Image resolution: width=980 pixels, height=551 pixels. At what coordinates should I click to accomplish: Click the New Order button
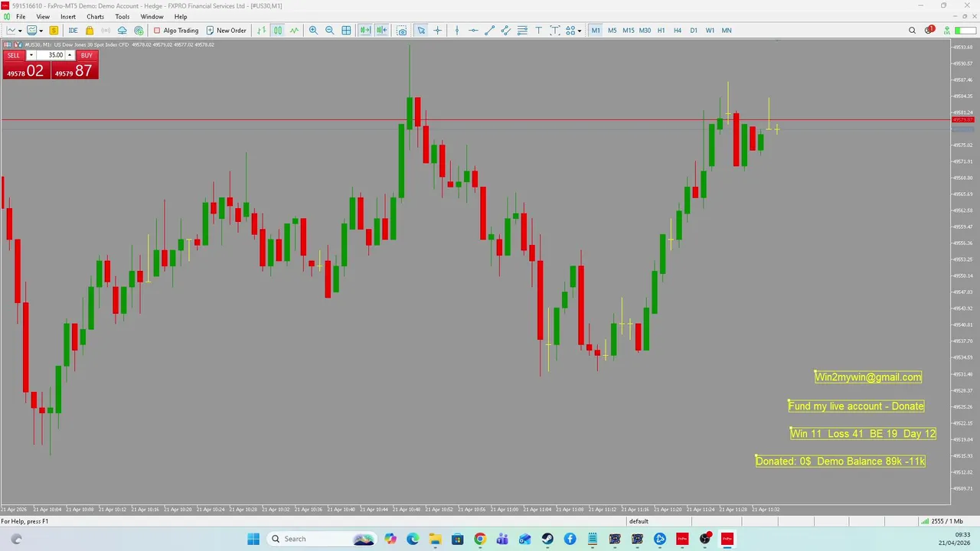click(x=227, y=31)
